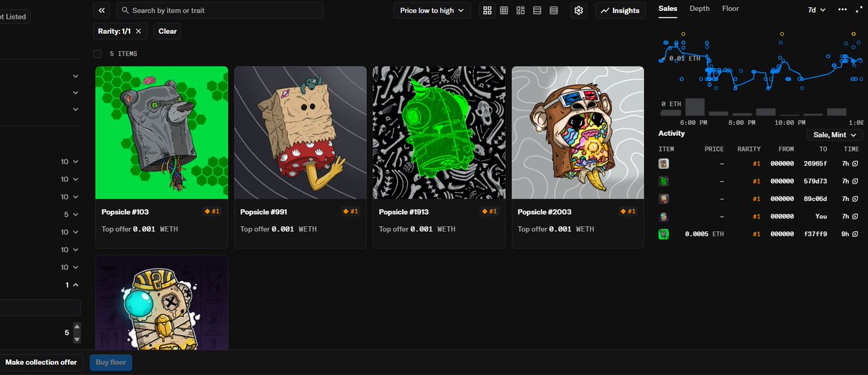
Task: Open the mummy popsicle artwork in second row
Action: tap(162, 302)
